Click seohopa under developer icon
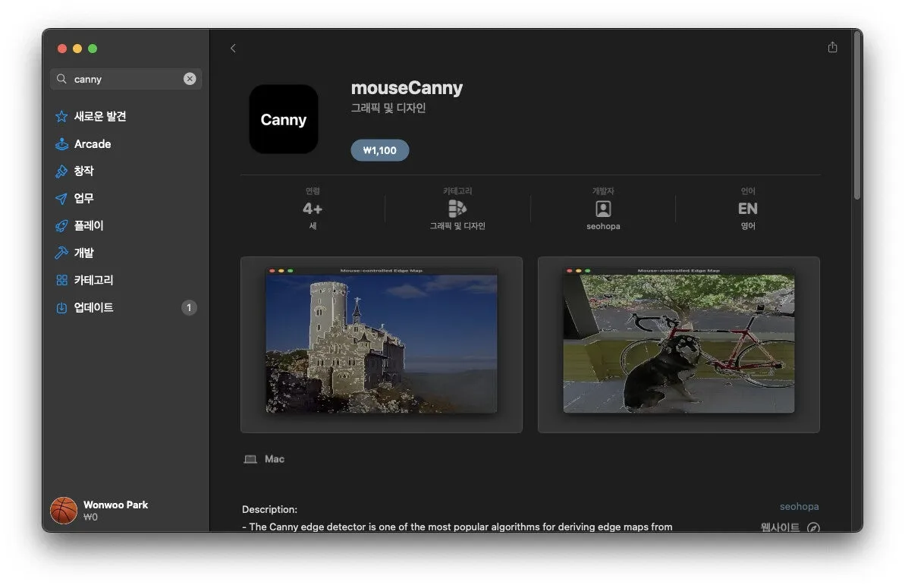The image size is (905, 588). 603,226
